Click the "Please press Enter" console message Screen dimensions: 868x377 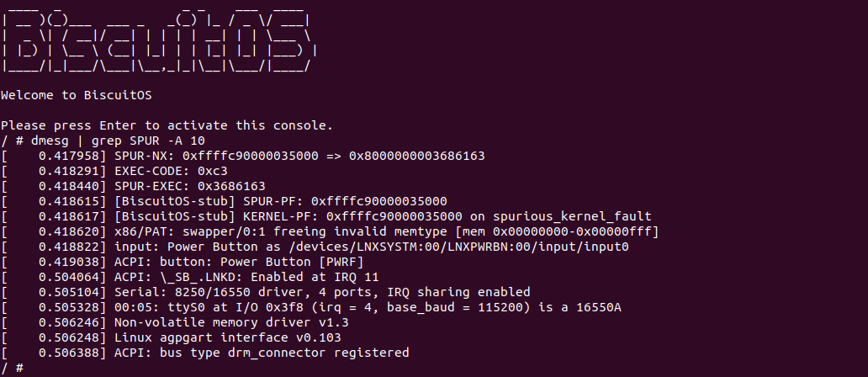click(167, 125)
